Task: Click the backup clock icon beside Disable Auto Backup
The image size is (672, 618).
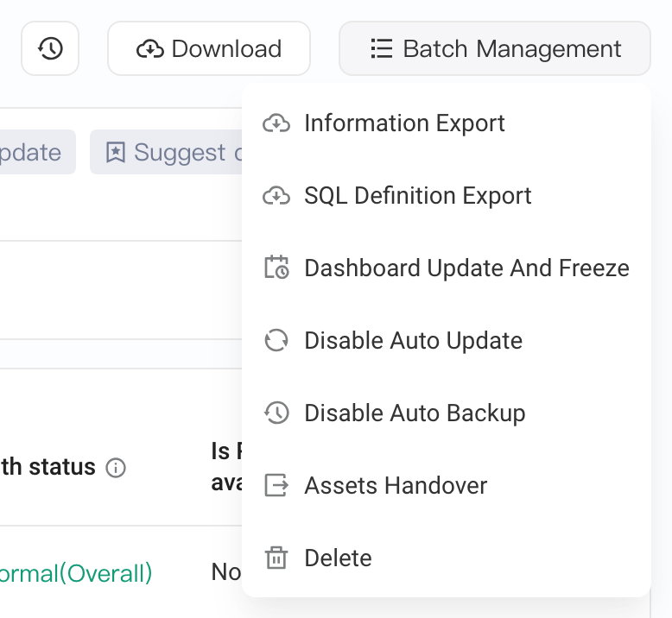Action: coord(276,413)
